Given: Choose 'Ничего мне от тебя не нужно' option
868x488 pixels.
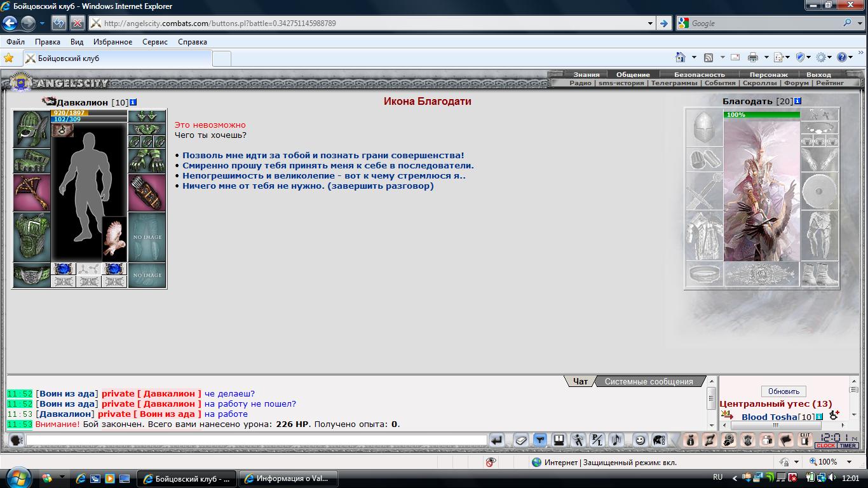Looking at the screenshot, I should point(308,186).
